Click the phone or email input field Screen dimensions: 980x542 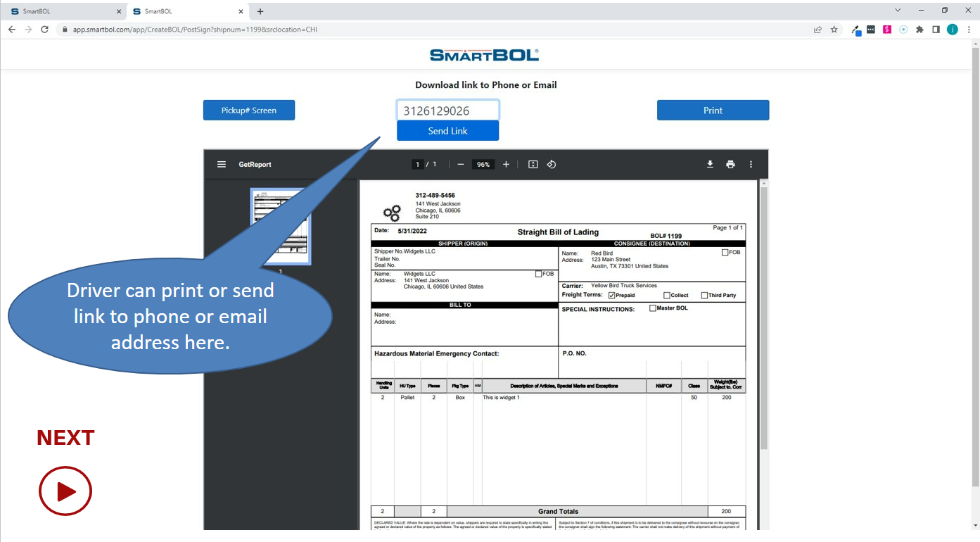(447, 111)
